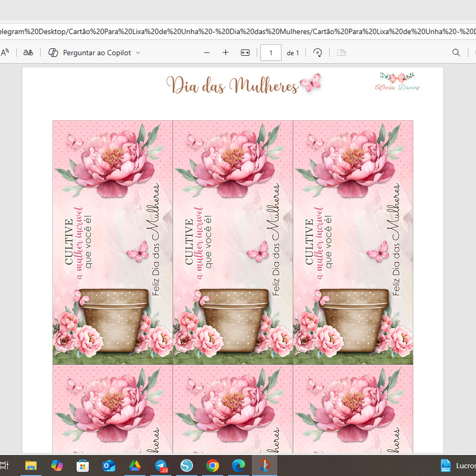Zoom in using the plus button

tap(226, 53)
